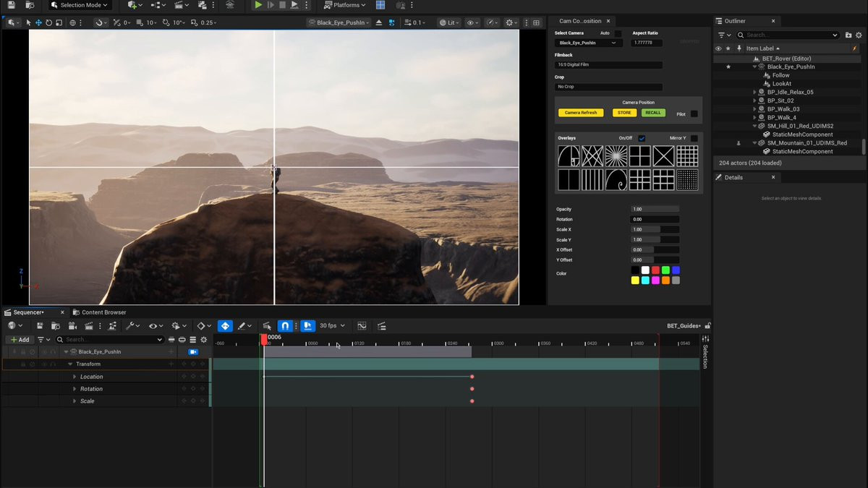Click the Sequencer auto-key diamond icon
This screenshot has height=488, width=868.
pyautogui.click(x=225, y=326)
